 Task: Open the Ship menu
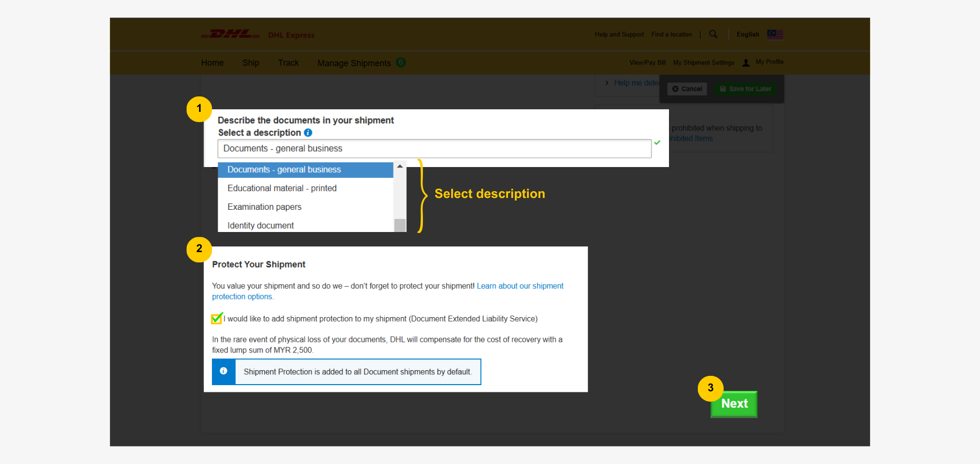(251, 62)
